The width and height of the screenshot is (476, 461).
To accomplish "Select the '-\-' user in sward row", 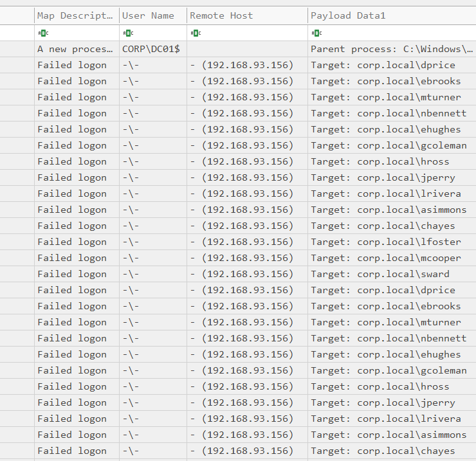I will tap(153, 274).
